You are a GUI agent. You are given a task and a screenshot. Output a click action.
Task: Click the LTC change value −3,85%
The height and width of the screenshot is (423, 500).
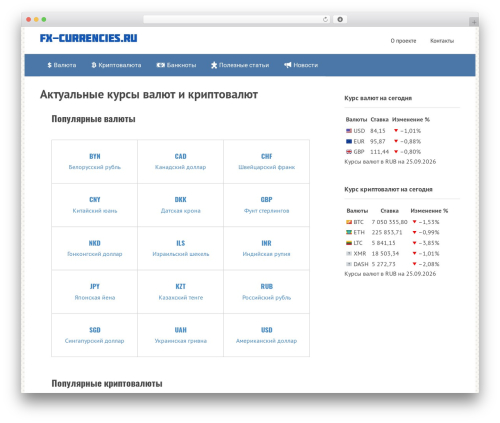[429, 243]
